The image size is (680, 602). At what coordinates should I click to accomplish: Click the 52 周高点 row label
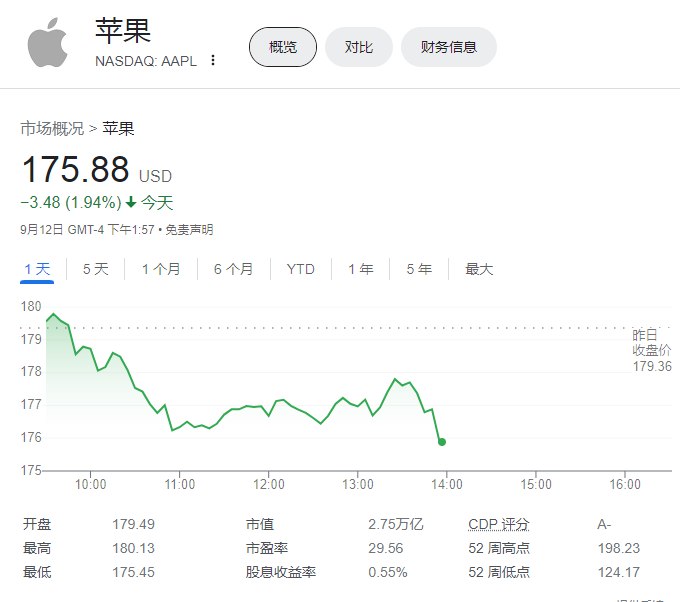click(x=499, y=548)
